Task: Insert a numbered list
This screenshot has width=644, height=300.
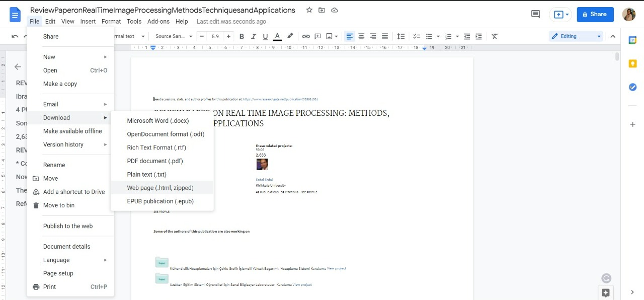Action: pyautogui.click(x=448, y=36)
